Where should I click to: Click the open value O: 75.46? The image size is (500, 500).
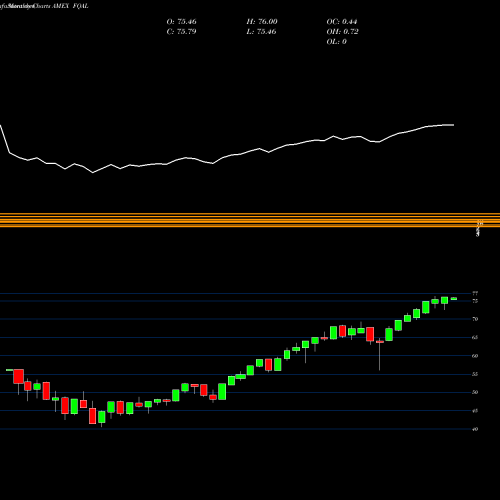(181, 22)
